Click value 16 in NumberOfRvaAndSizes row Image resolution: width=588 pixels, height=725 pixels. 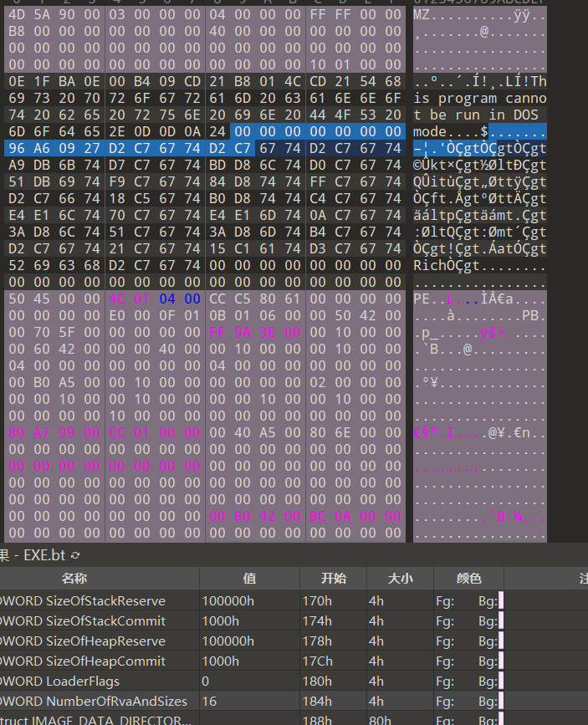209,701
